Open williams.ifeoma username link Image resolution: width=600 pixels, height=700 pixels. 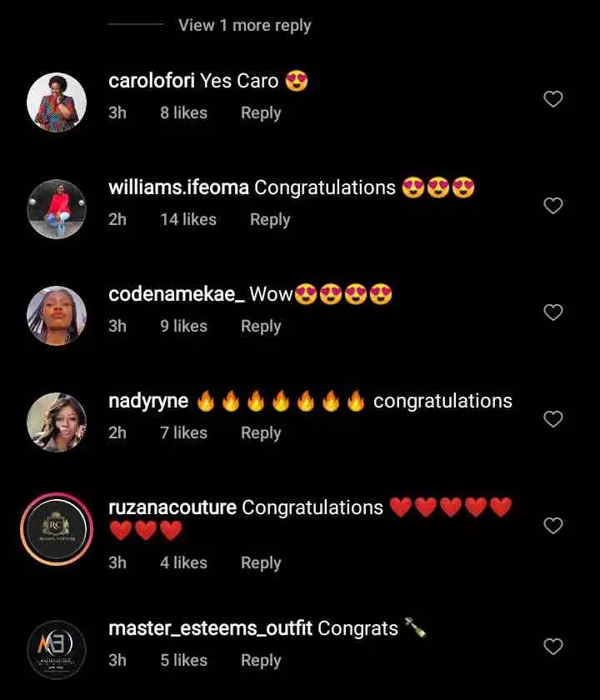point(178,188)
